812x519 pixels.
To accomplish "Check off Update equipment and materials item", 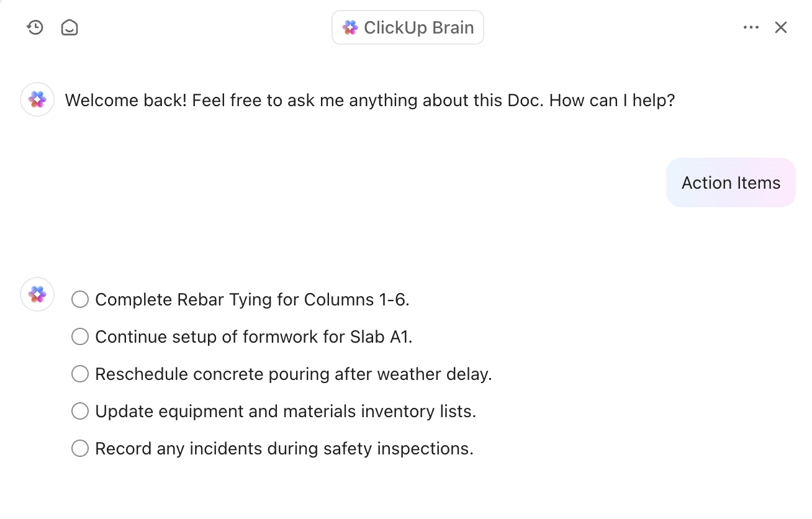I will (80, 412).
